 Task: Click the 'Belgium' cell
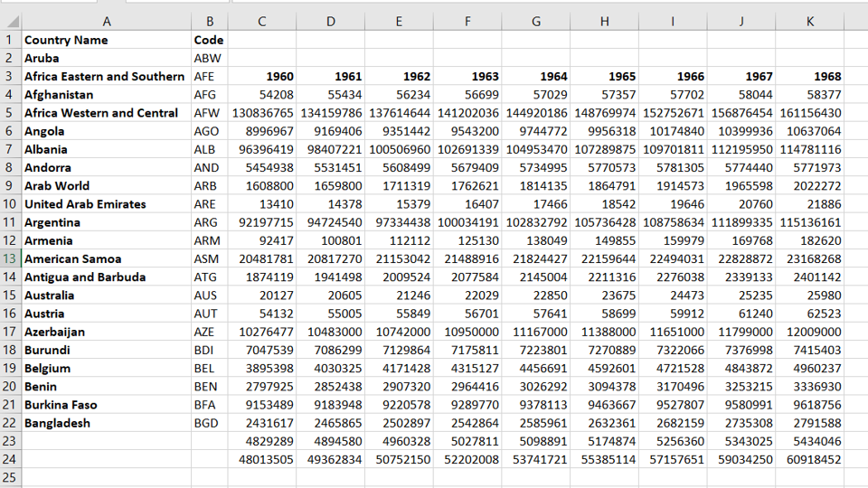coord(107,369)
